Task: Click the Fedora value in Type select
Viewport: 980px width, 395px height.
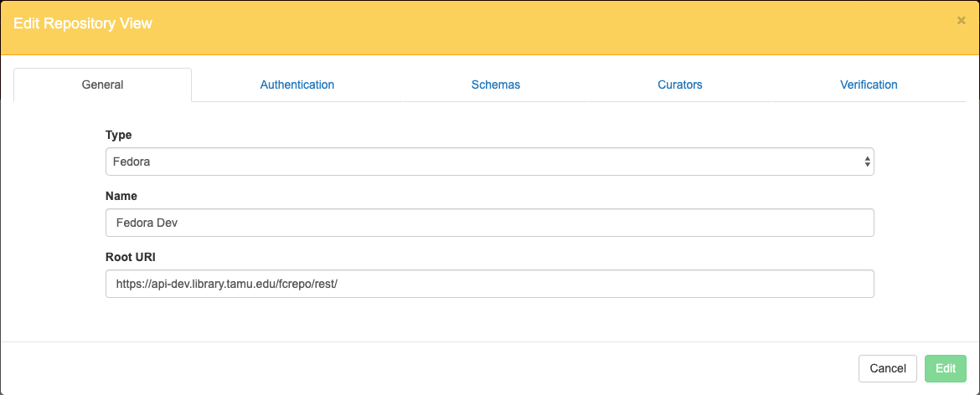Action: coord(132,162)
